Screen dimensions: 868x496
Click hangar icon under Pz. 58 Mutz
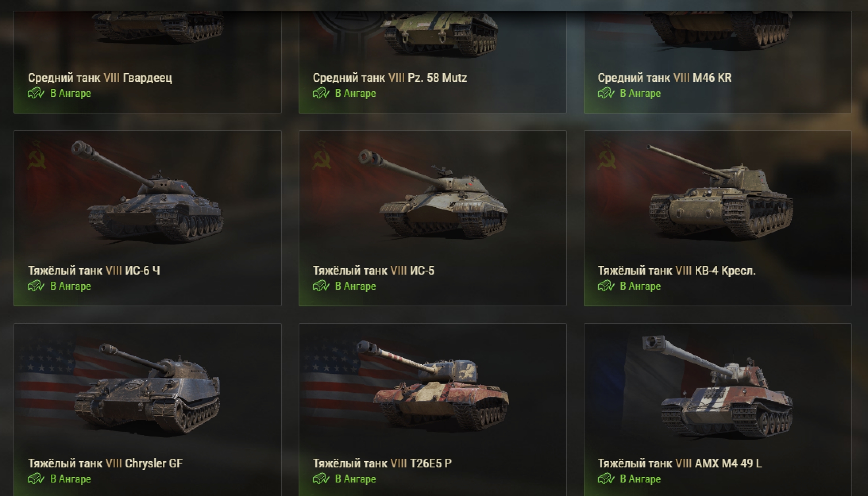[x=321, y=93]
